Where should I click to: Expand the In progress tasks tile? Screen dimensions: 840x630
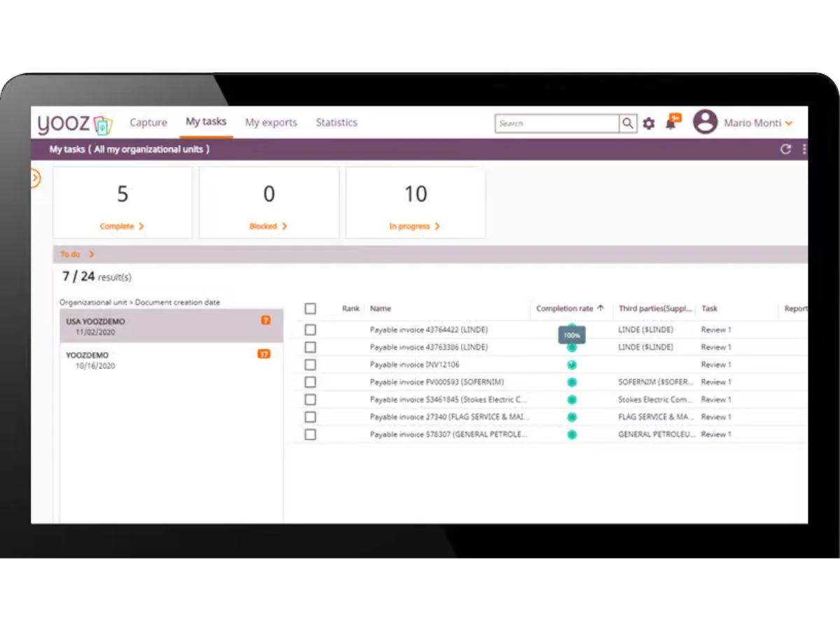[x=414, y=226]
